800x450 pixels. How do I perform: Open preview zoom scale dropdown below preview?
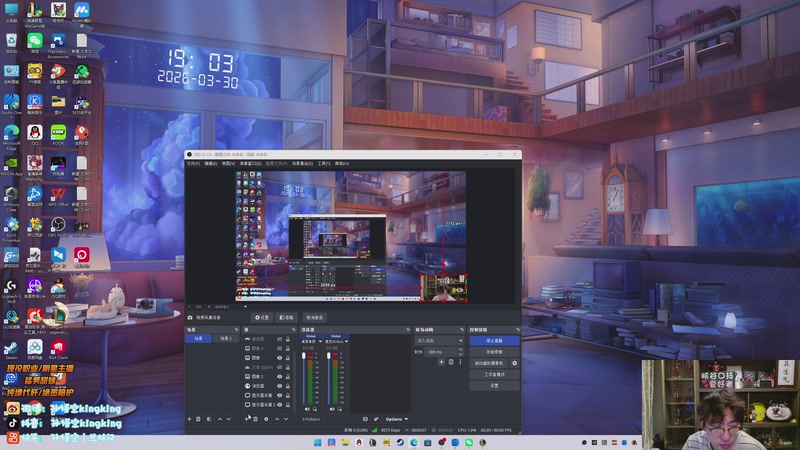coord(245,307)
